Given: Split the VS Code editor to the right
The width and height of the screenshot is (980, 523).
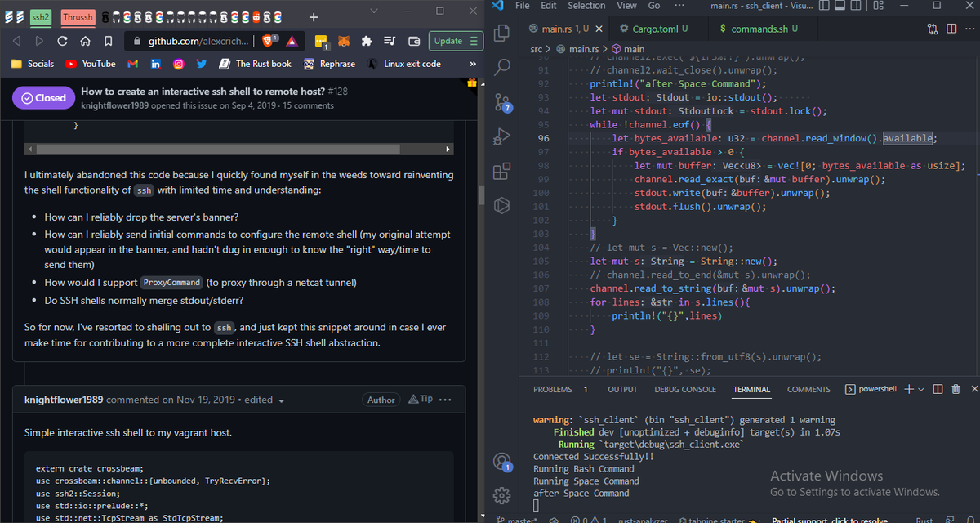Looking at the screenshot, I should [x=951, y=29].
